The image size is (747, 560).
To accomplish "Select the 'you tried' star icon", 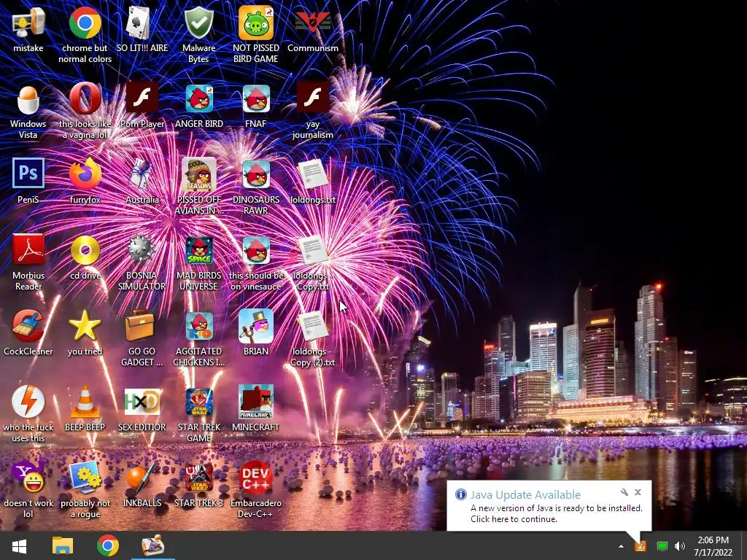I will click(x=85, y=326).
